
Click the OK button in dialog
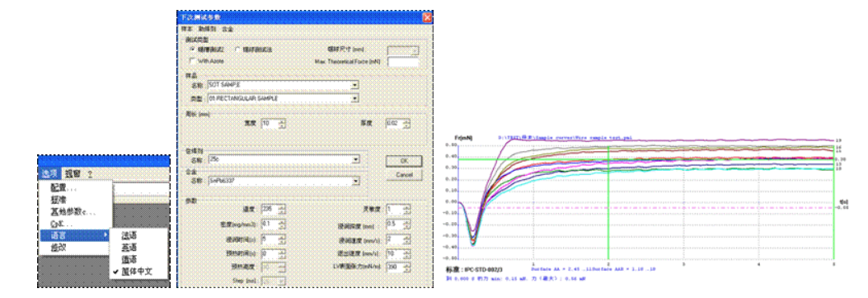coord(404,161)
